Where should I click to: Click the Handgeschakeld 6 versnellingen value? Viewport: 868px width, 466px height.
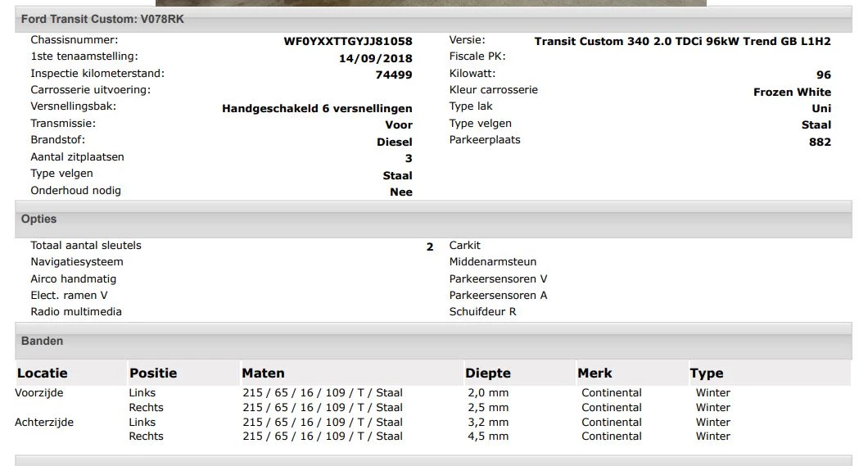pyautogui.click(x=317, y=108)
